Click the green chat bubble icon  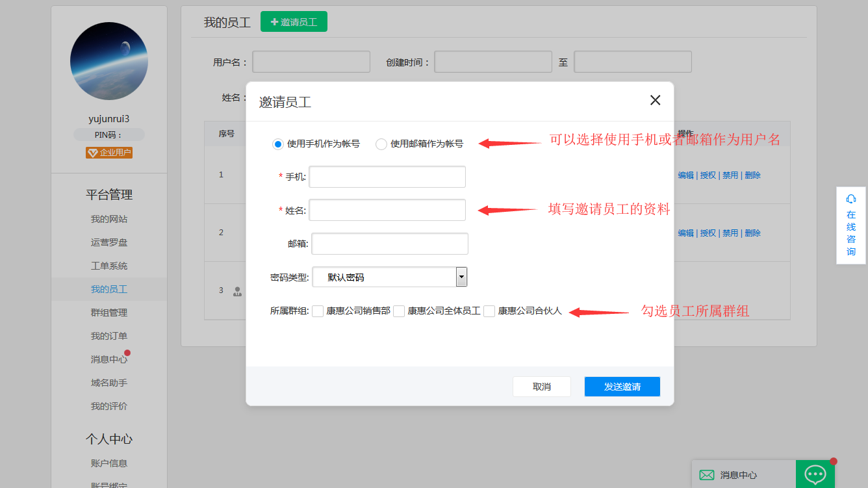(x=815, y=474)
